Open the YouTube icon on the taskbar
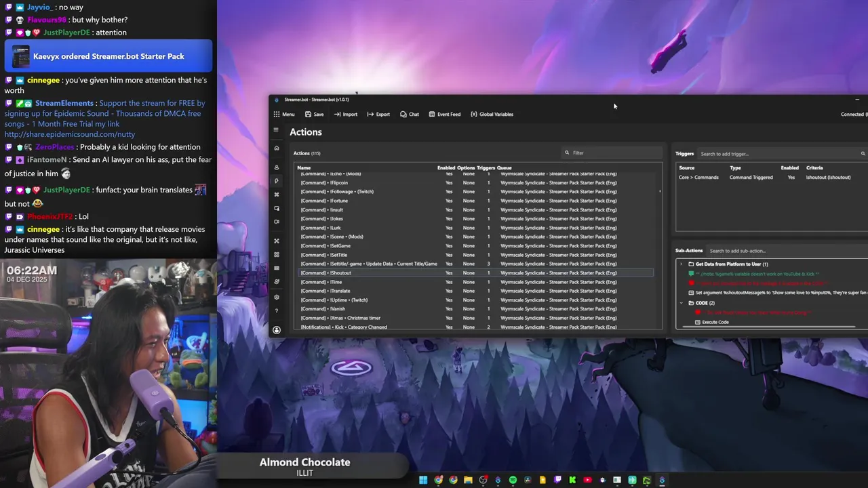 [587, 481]
